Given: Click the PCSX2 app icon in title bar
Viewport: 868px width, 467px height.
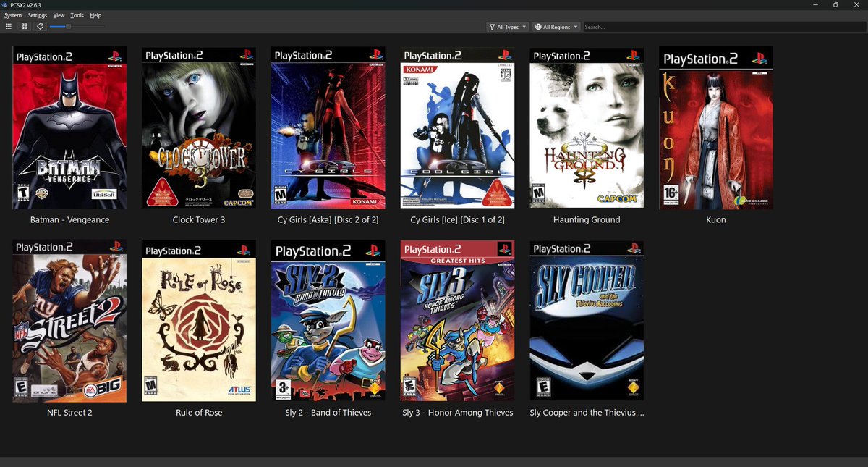Looking at the screenshot, I should click(5, 4).
